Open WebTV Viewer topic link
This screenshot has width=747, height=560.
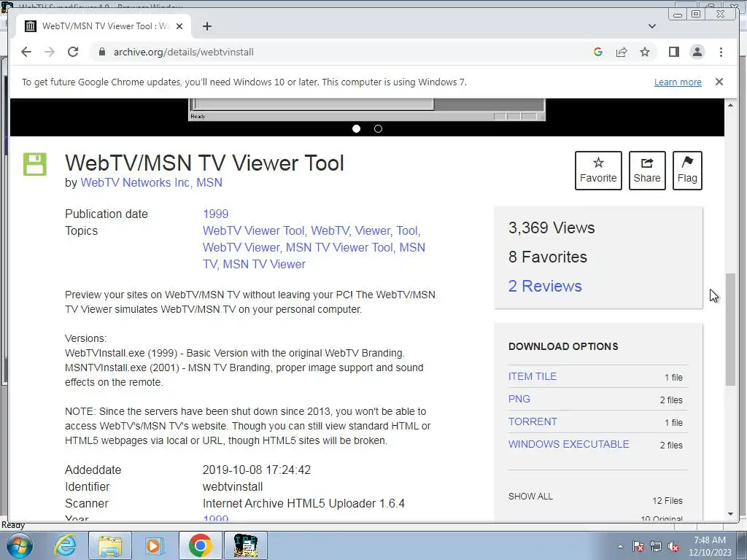click(241, 247)
